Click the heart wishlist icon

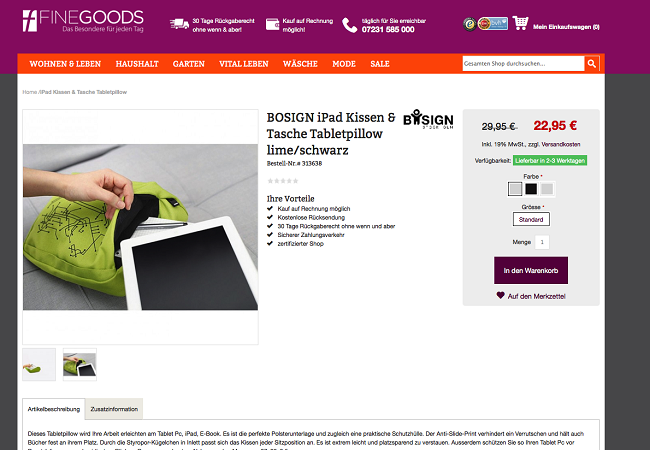pyautogui.click(x=500, y=295)
